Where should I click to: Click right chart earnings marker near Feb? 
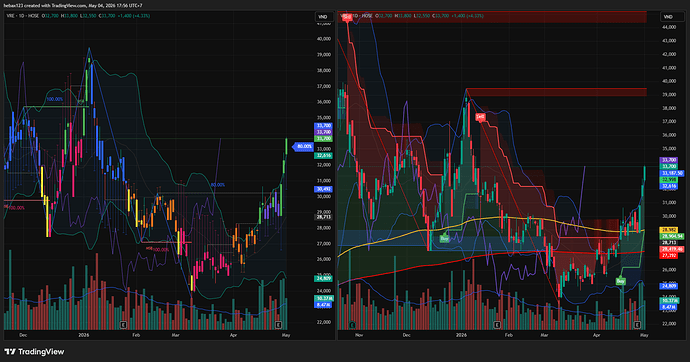click(497, 325)
